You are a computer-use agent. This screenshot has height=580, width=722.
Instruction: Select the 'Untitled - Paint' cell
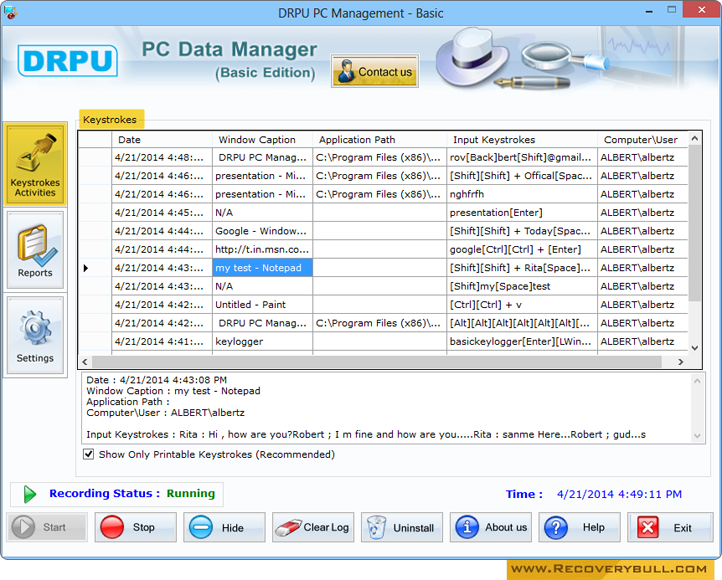(x=262, y=305)
